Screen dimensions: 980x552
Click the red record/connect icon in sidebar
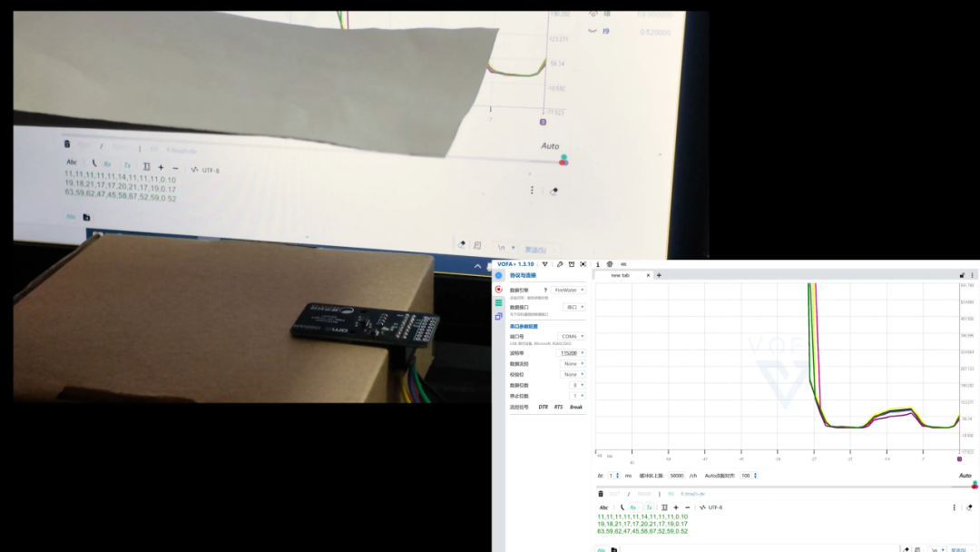[x=498, y=289]
